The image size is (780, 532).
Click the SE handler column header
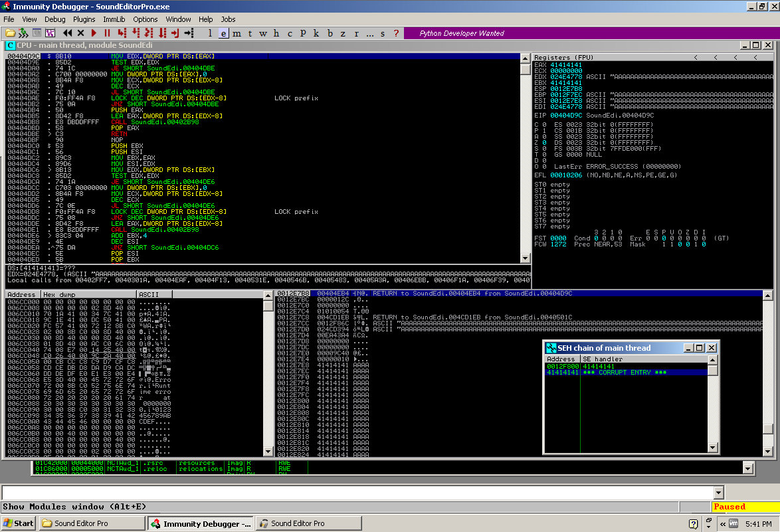click(644, 359)
